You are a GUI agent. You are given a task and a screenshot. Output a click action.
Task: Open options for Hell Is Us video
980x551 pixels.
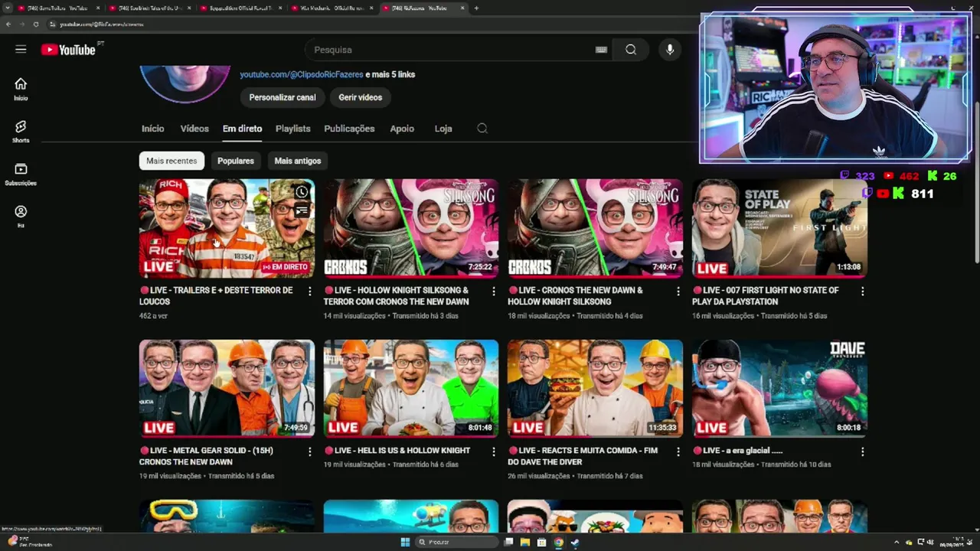493,452
